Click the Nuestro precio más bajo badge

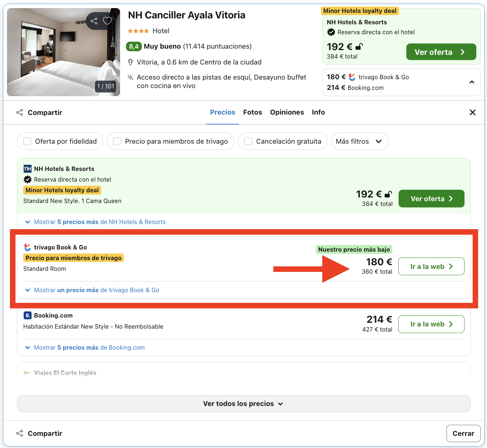click(354, 249)
